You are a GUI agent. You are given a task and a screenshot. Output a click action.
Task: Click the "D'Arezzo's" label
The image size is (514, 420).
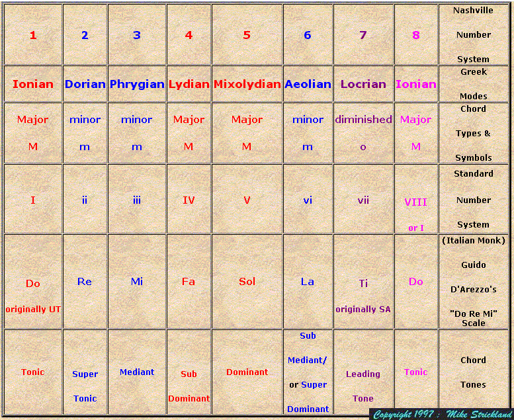[x=474, y=290]
